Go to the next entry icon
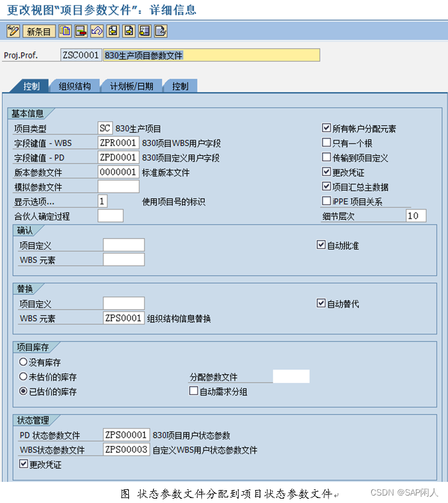The image size is (448, 503). [x=129, y=31]
